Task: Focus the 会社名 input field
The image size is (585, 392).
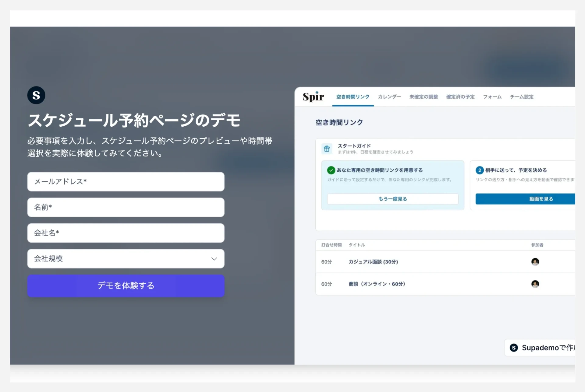Action: point(126,233)
